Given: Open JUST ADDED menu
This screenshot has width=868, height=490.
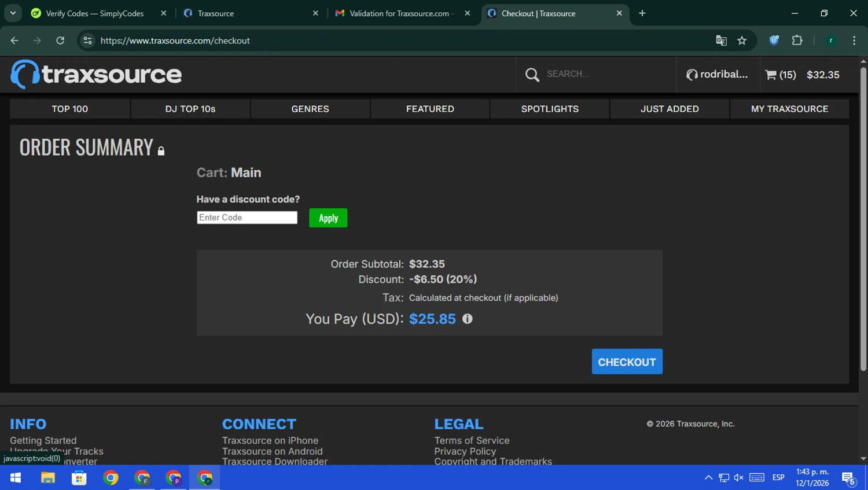Looking at the screenshot, I should point(670,109).
